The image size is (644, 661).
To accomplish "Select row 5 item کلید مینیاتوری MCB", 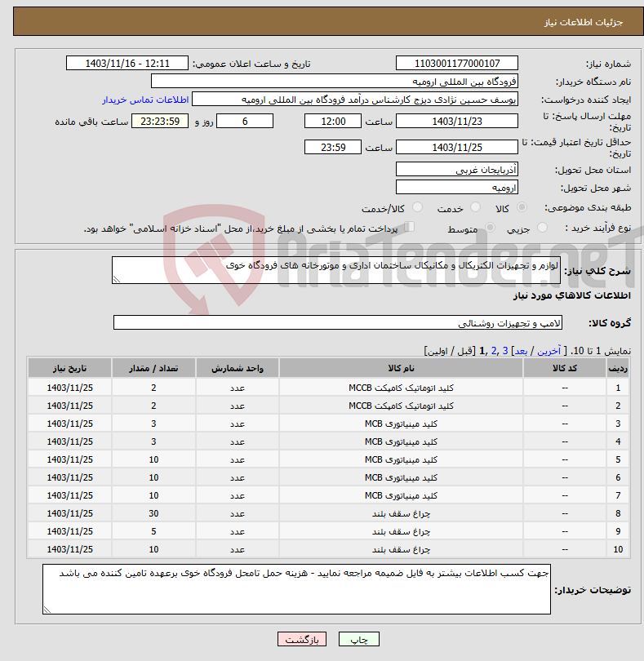I will pyautogui.click(x=401, y=459).
